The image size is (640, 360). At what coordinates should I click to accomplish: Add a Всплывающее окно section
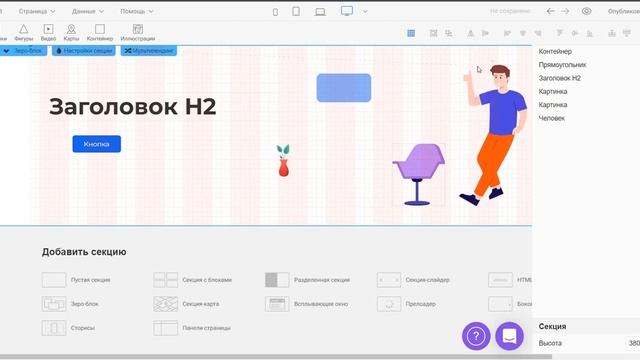(307, 304)
